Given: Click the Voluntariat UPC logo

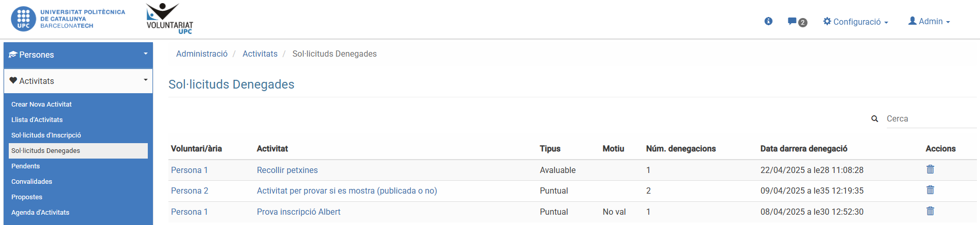Looking at the screenshot, I should 169,19.
